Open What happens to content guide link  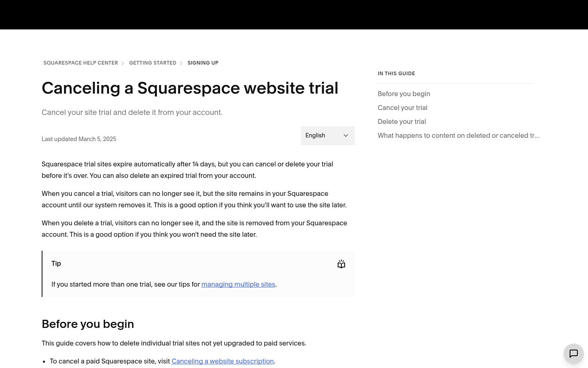[x=459, y=135]
